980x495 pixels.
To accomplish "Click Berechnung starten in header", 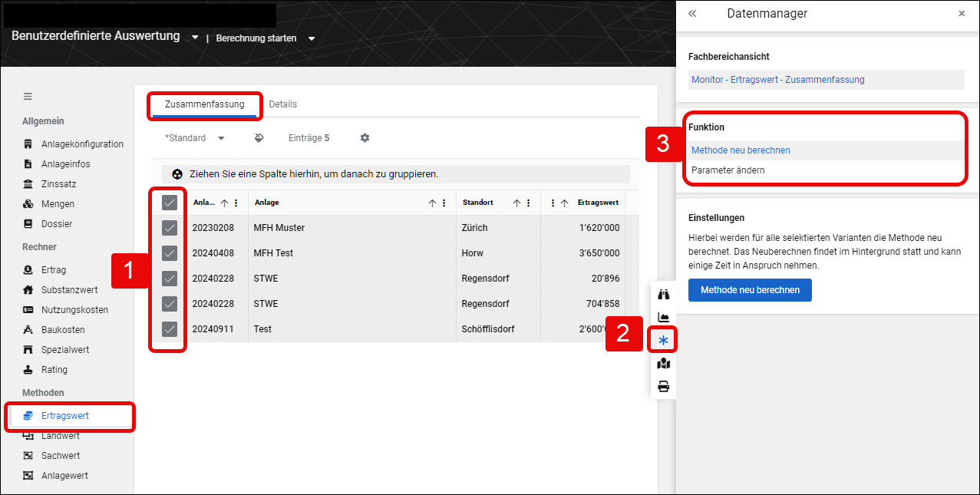I will point(256,38).
